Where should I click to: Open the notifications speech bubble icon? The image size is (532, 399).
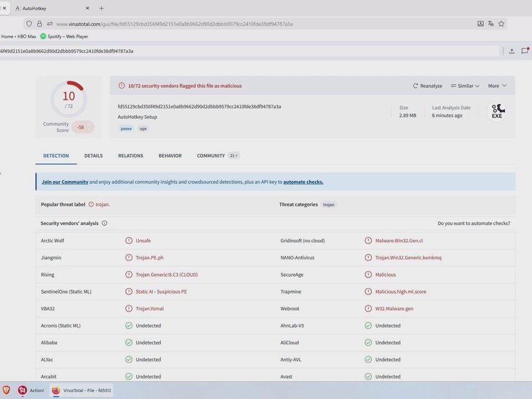(524, 51)
